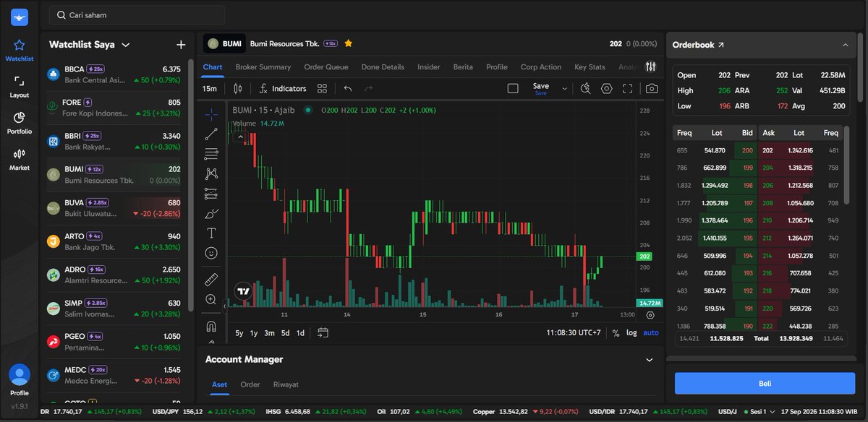Open the chart quick search icon
This screenshot has width=868, height=422.
click(586, 88)
